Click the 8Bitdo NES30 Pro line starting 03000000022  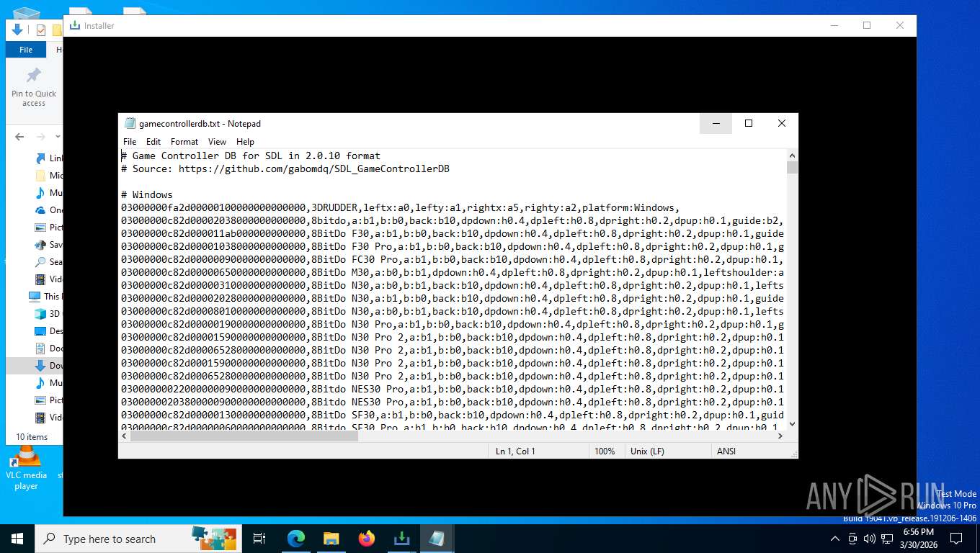tap(453, 389)
